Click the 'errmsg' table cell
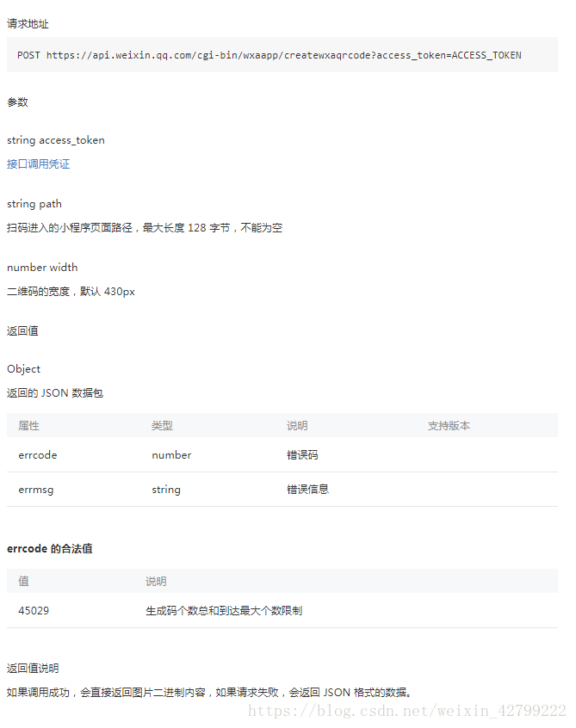This screenshot has width=576, height=728. [x=36, y=490]
